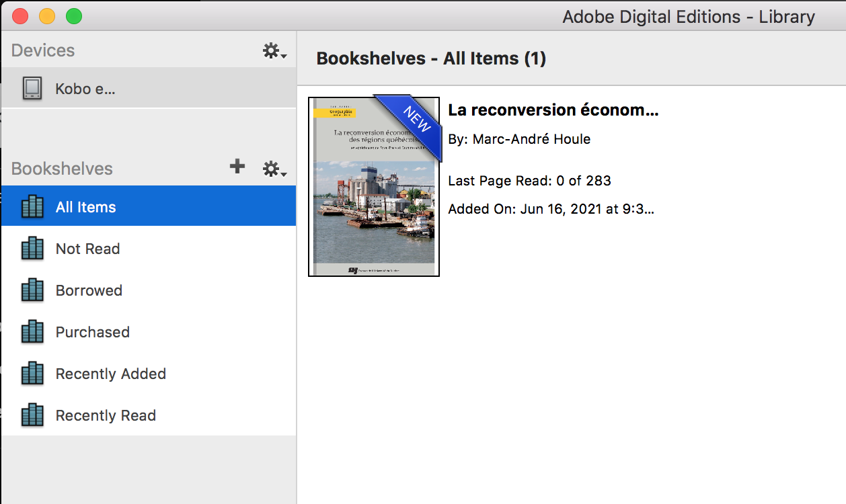846x504 pixels.
Task: Click the green maximize window button
Action: tap(74, 16)
